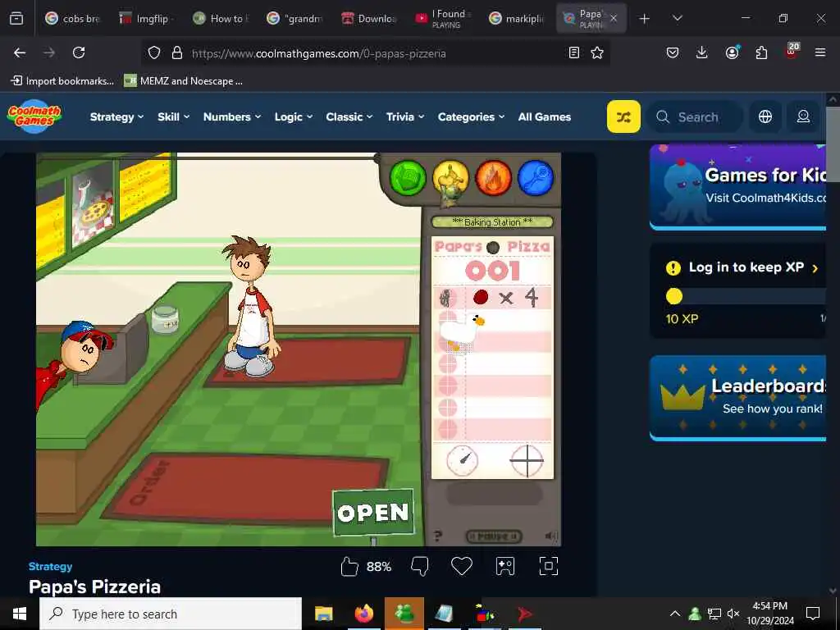
Task: Open the Leaderboards banner
Action: [738, 398]
